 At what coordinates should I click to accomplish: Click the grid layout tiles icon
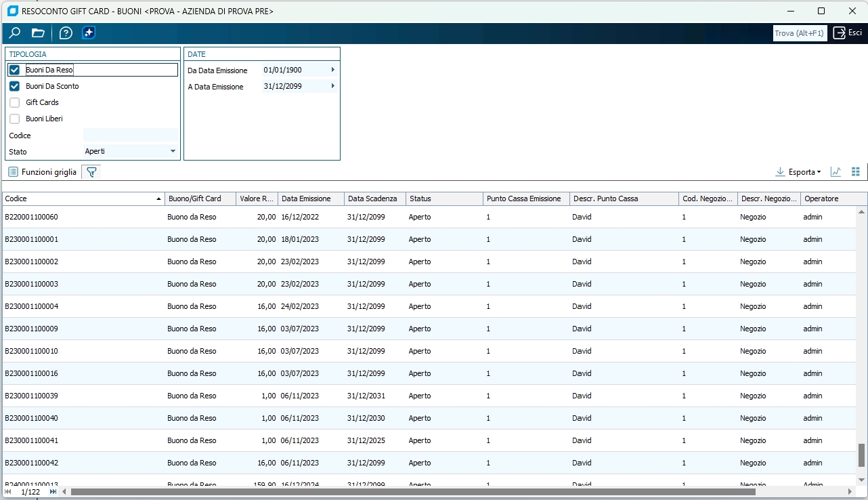[x=855, y=172]
